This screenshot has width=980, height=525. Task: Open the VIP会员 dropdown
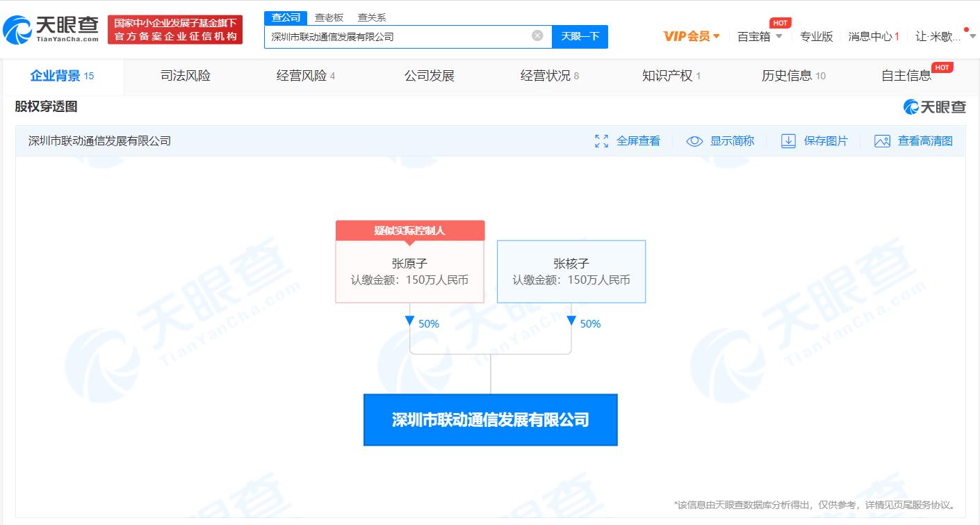click(x=692, y=36)
